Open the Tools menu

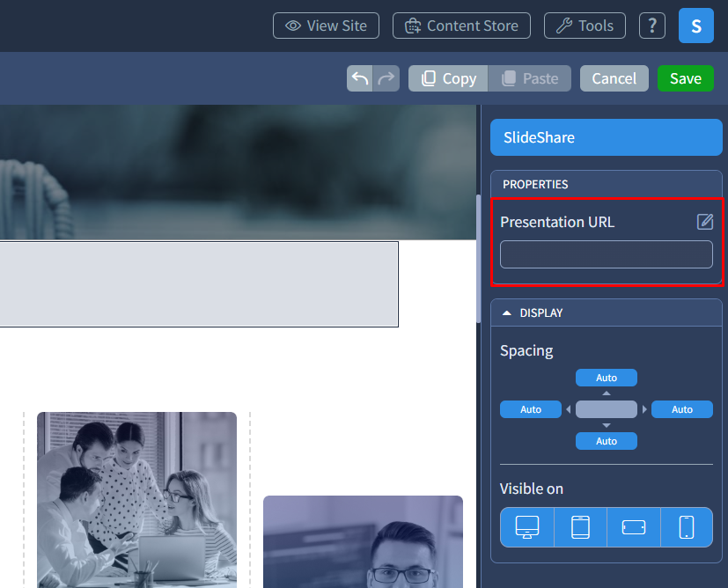point(585,26)
